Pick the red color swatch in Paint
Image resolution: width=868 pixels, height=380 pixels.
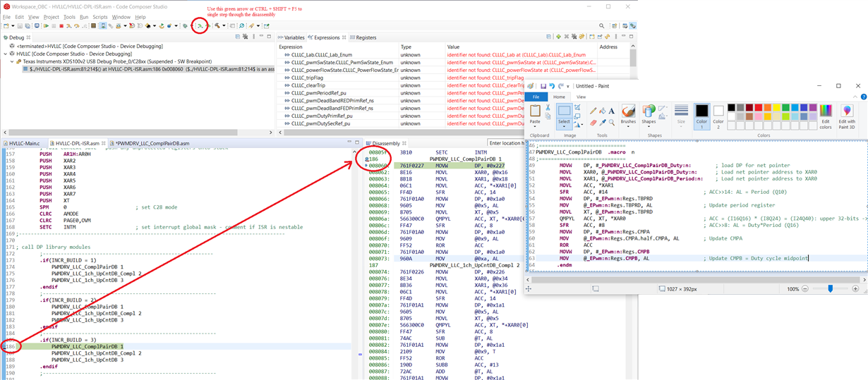tap(759, 108)
